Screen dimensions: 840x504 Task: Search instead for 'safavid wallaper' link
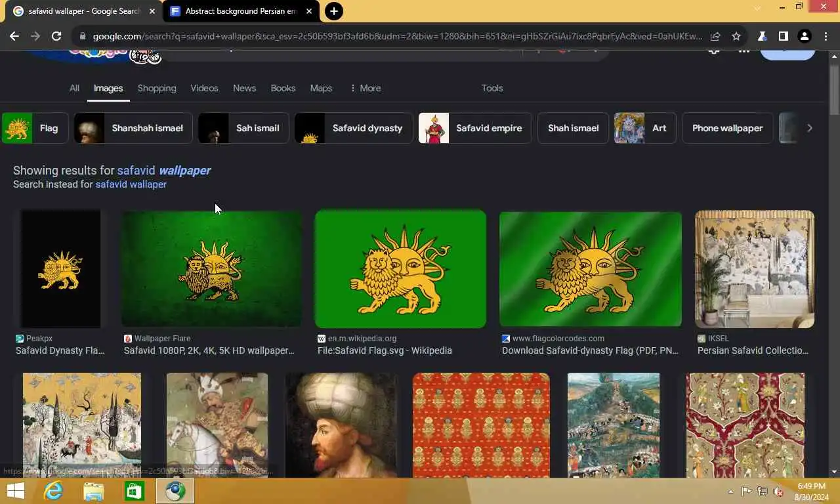click(x=131, y=184)
